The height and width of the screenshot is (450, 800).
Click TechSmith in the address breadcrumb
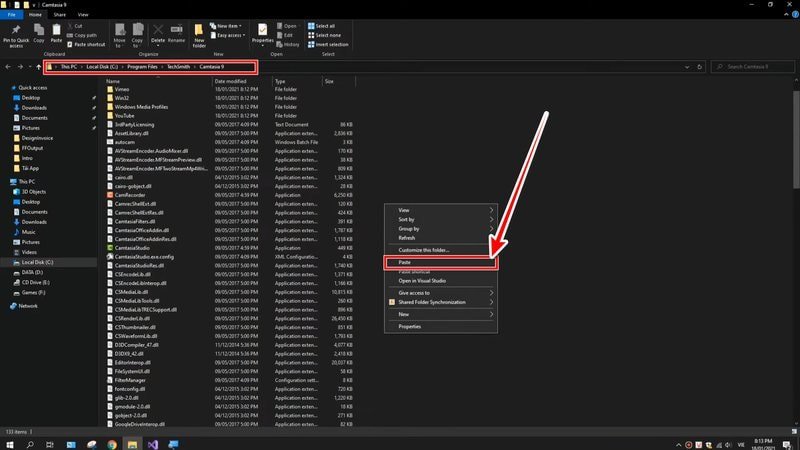tap(178, 67)
